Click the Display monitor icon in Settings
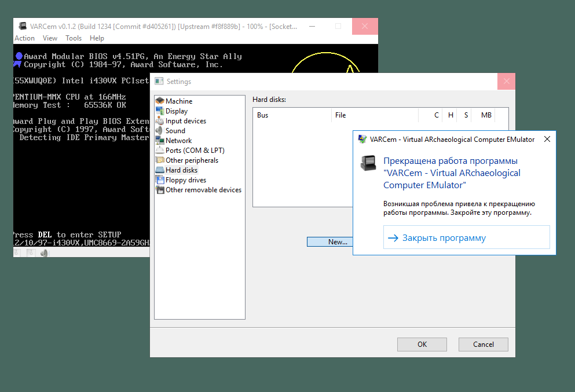 click(x=160, y=111)
